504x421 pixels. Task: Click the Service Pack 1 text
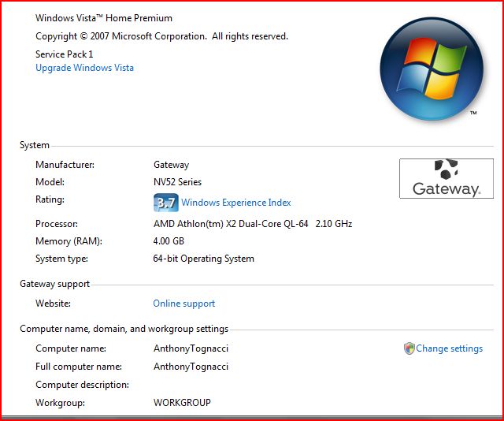click(65, 54)
